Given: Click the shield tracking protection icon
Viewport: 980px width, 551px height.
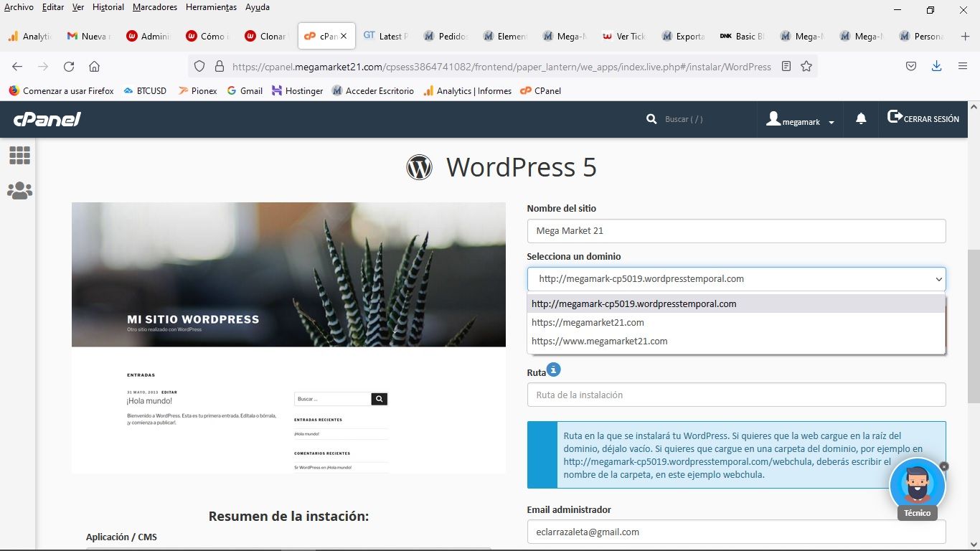Looking at the screenshot, I should pyautogui.click(x=200, y=66).
